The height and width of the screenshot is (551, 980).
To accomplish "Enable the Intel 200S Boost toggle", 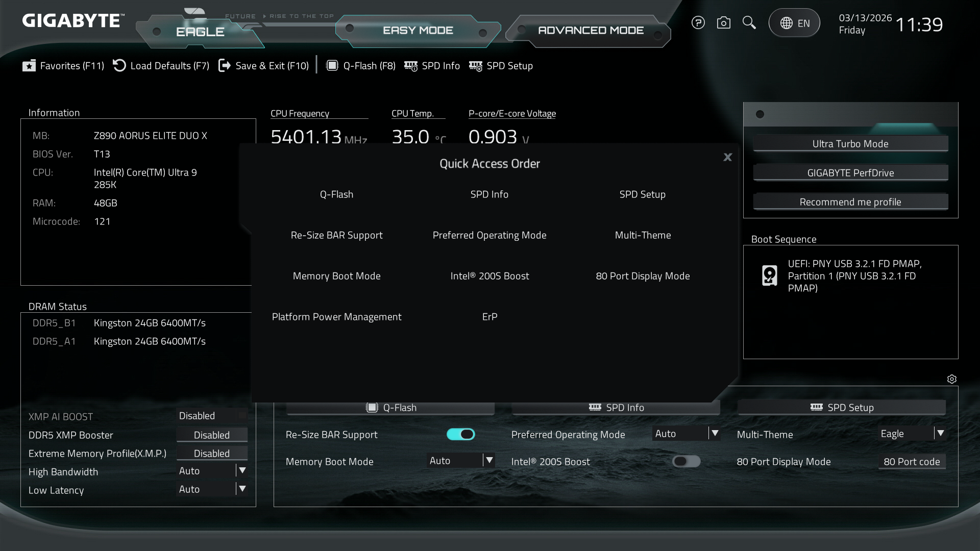I will pos(686,462).
